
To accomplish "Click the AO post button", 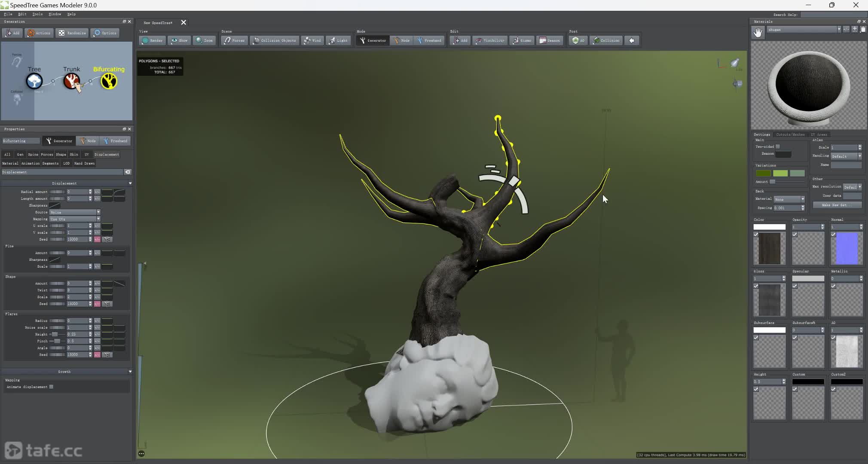I will coord(578,40).
